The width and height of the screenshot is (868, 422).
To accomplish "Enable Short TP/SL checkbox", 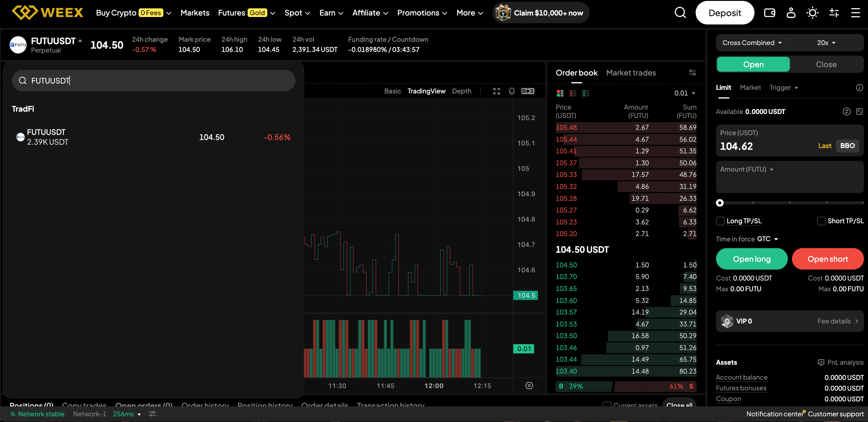I will [x=821, y=221].
